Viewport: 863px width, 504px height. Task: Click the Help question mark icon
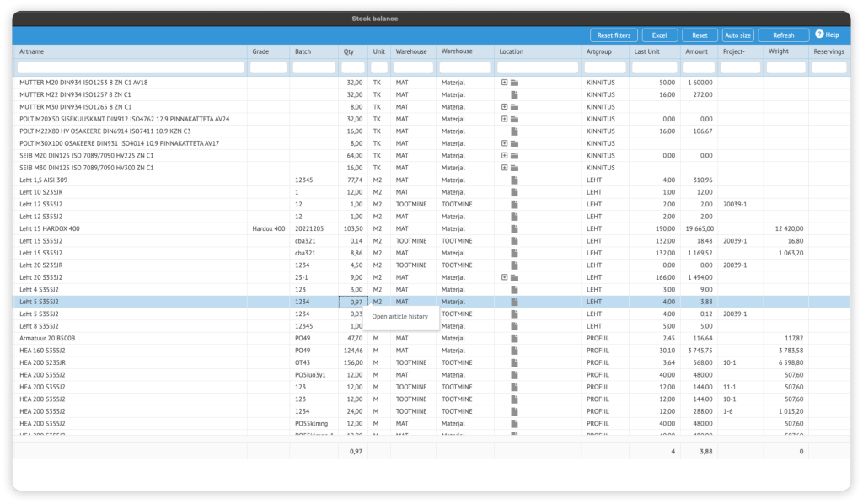(818, 35)
